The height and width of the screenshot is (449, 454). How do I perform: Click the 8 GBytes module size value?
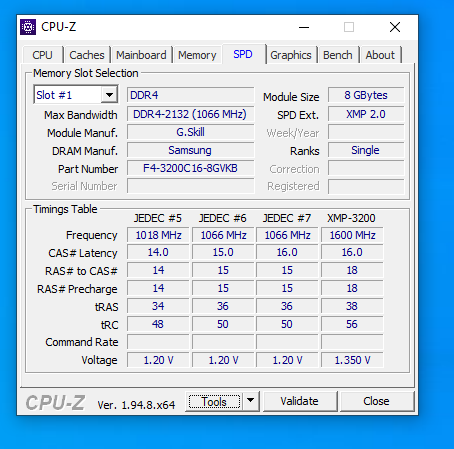(x=366, y=95)
